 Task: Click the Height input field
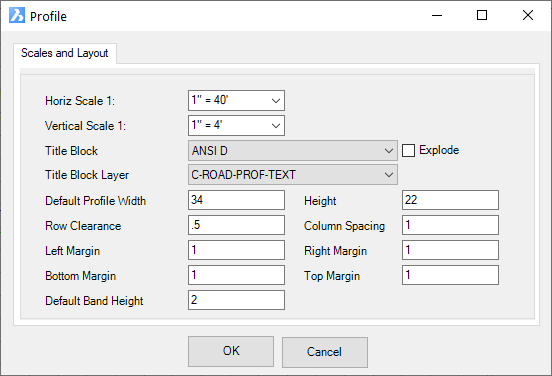point(450,200)
